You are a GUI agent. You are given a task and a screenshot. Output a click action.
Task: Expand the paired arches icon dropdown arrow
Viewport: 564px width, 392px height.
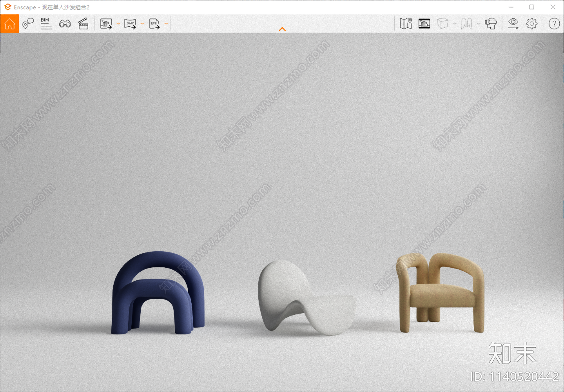479,24
